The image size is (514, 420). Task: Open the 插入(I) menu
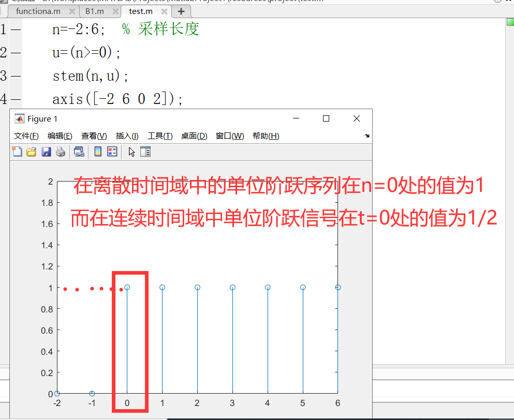pos(127,136)
